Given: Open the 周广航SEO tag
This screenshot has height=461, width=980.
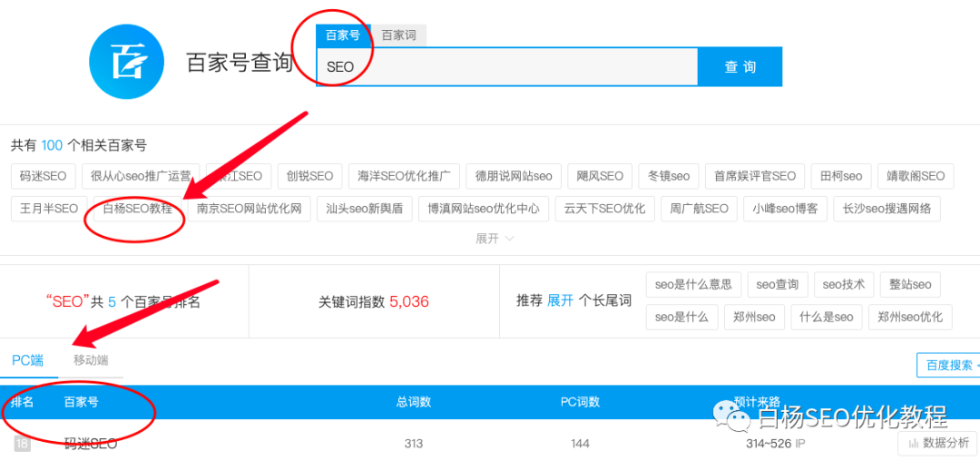Looking at the screenshot, I should coord(699,209).
